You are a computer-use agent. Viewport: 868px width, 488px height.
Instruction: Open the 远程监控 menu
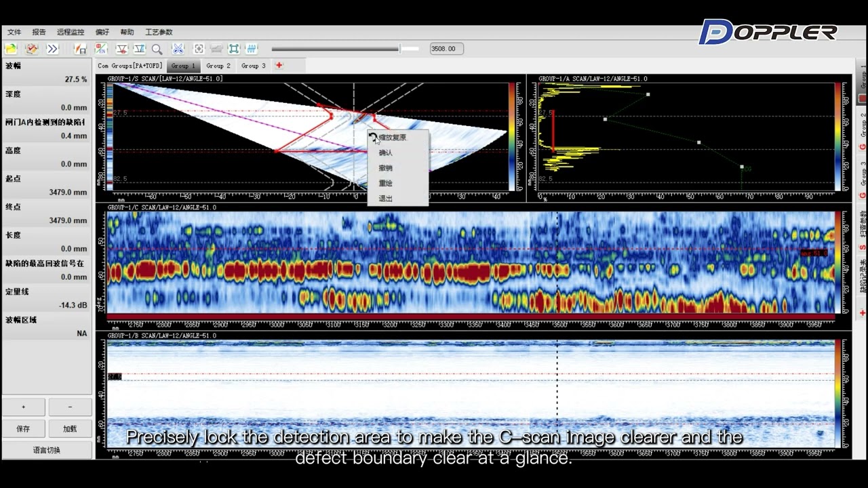71,32
